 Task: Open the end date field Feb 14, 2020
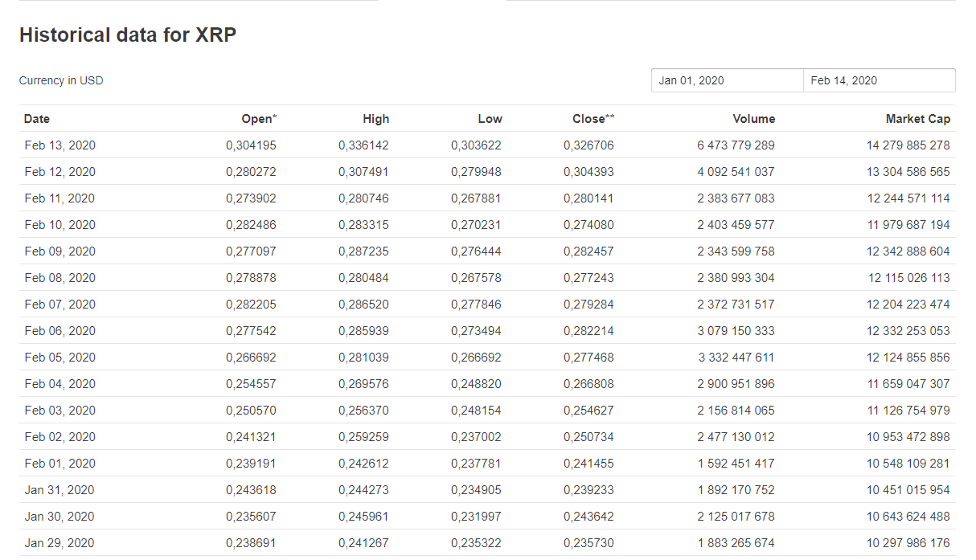[880, 80]
